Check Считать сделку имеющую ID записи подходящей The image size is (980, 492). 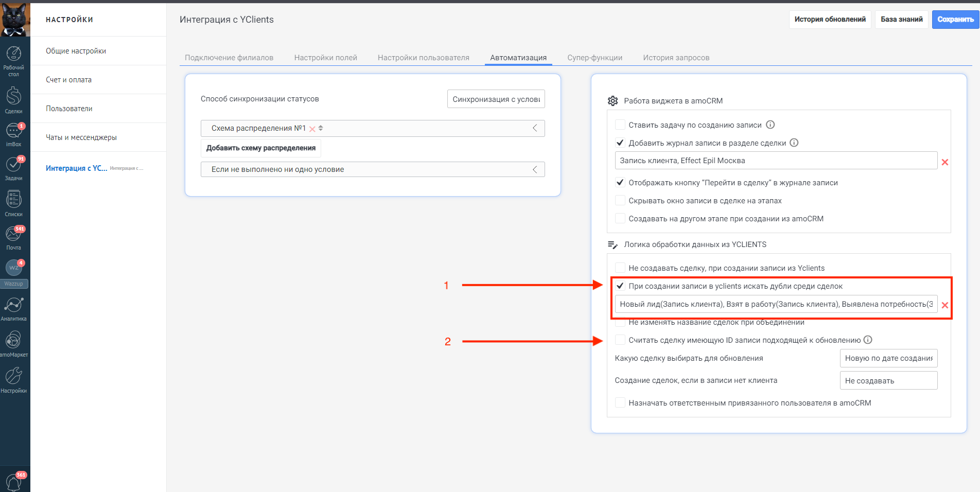pyautogui.click(x=620, y=340)
